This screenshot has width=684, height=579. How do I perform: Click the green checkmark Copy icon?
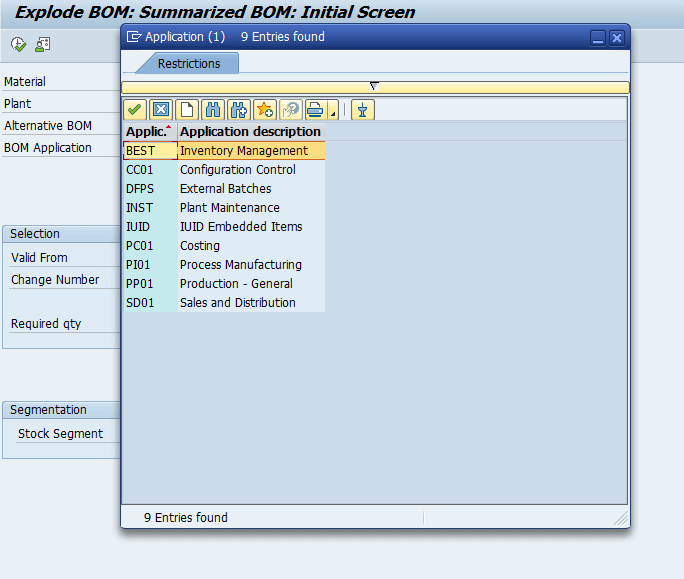(x=134, y=110)
